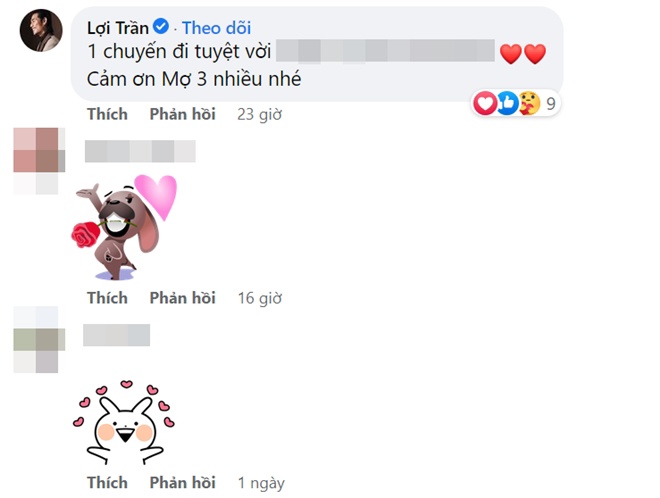Open the 16 giờ timestamp
The image size is (660, 498).
click(x=260, y=298)
